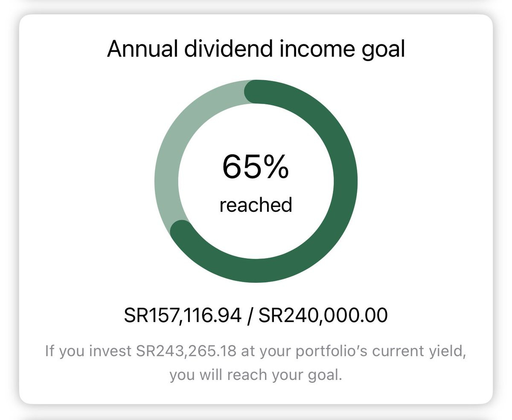
Task: Click the rounded end cap of dark arc
Action: 182,232
